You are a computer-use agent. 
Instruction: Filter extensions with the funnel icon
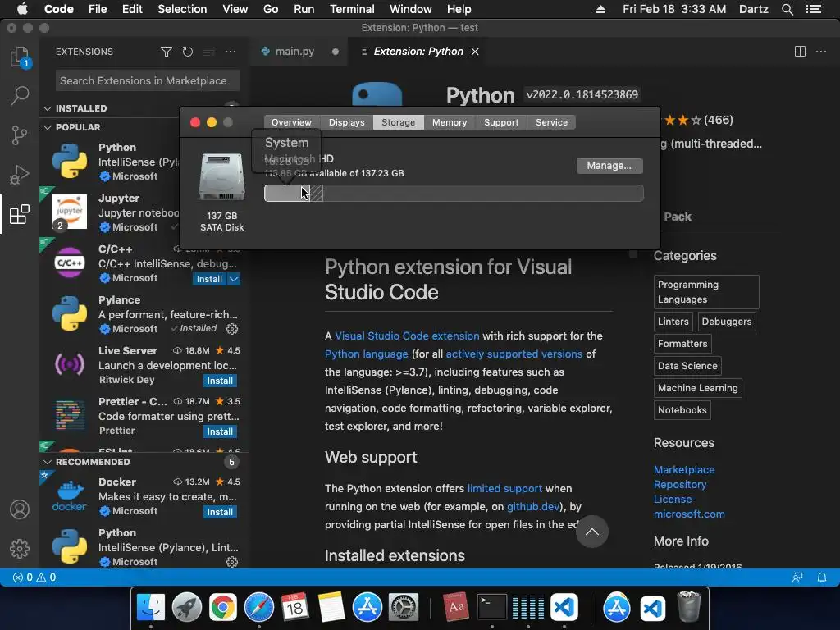click(166, 52)
